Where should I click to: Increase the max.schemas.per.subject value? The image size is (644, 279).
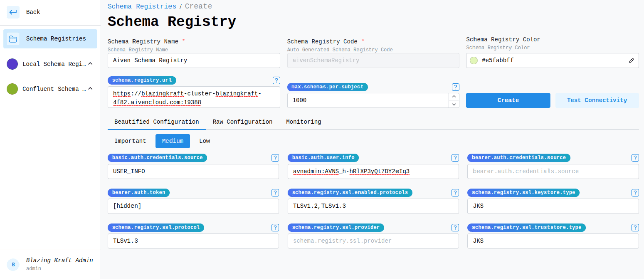[x=454, y=97]
